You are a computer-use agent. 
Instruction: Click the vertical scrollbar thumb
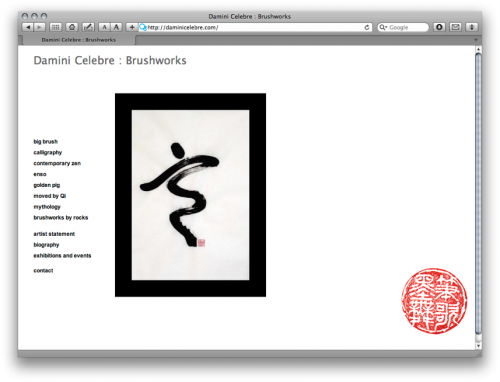point(478,193)
